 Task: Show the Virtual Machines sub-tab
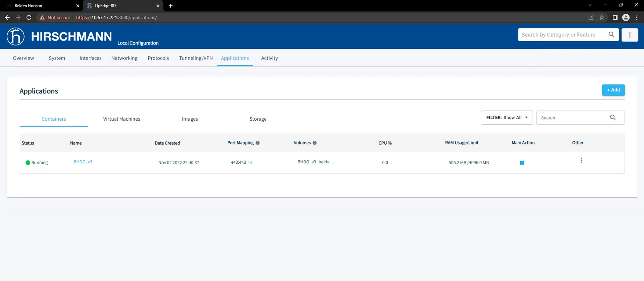click(122, 119)
